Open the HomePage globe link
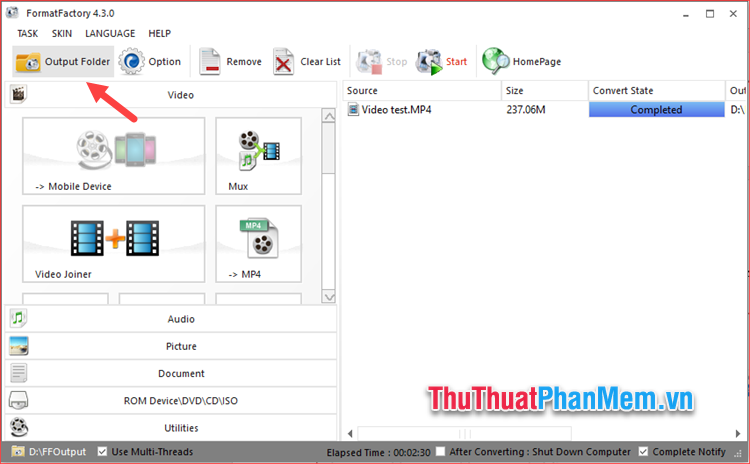 click(x=522, y=62)
